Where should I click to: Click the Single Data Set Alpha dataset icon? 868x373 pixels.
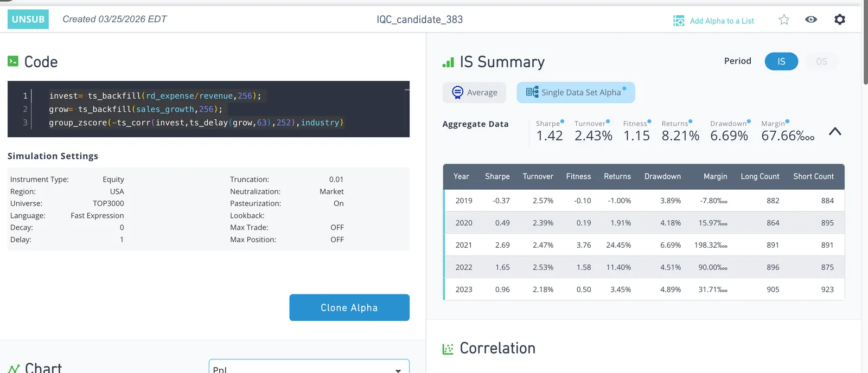[x=532, y=92]
